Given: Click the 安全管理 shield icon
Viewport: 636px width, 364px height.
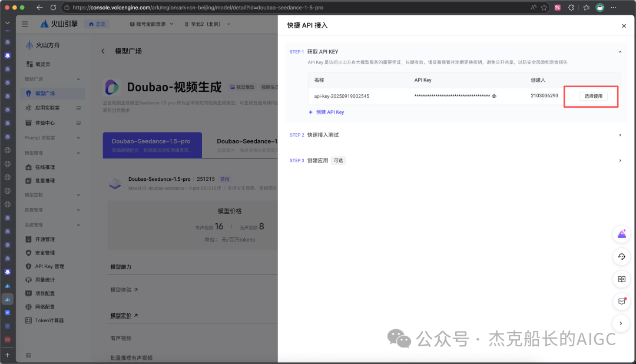Looking at the screenshot, I should tap(28, 253).
